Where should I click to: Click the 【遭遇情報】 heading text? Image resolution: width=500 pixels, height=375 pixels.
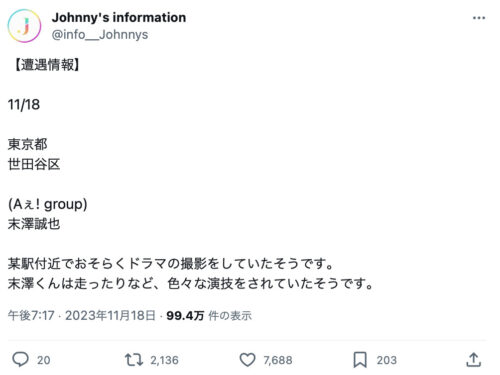tap(45, 64)
